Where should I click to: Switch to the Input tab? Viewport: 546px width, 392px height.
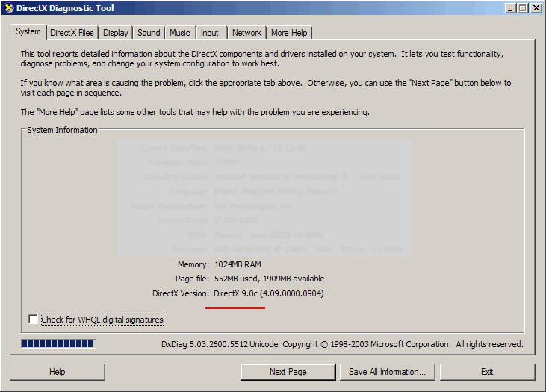210,33
